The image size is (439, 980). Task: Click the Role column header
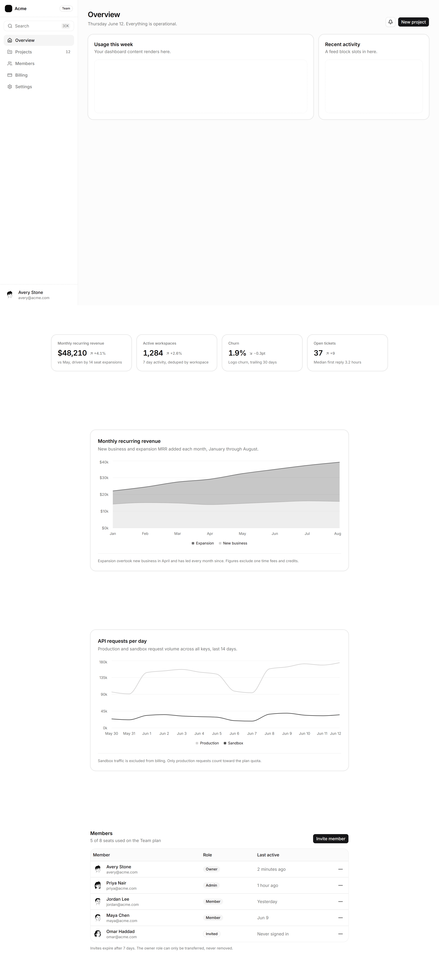pos(207,855)
